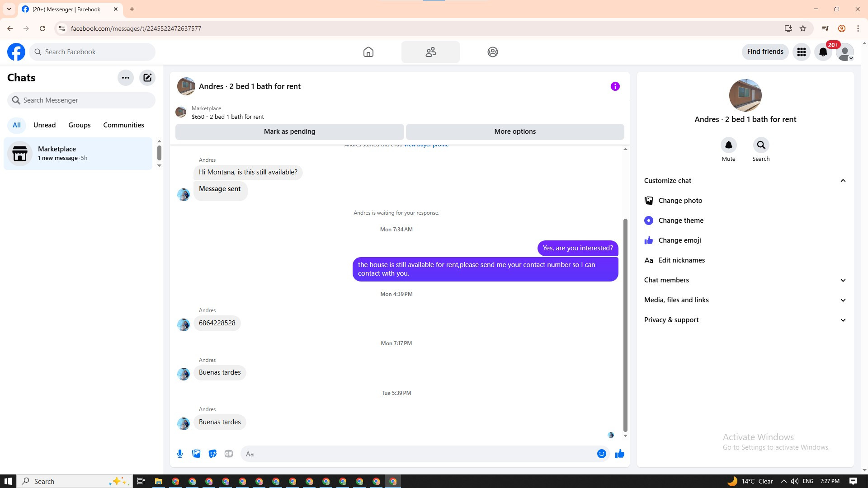Screen dimensions: 868x488
Task: Switch to the Communities tab
Action: (123, 125)
